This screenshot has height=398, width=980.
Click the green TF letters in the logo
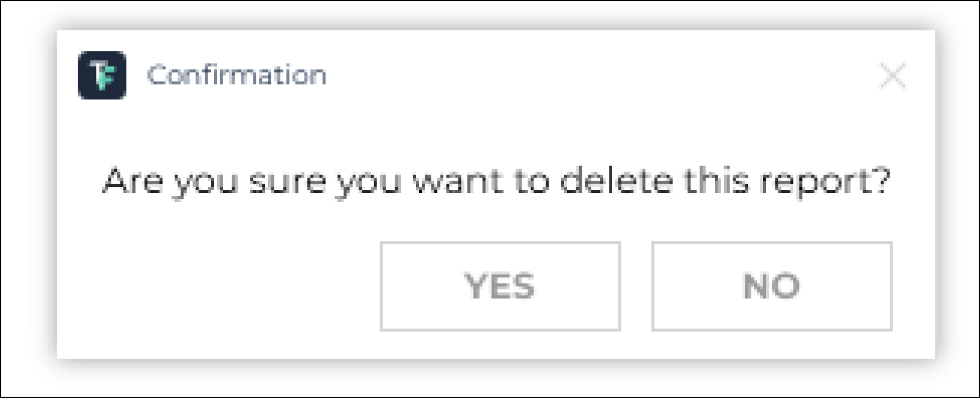[x=102, y=76]
